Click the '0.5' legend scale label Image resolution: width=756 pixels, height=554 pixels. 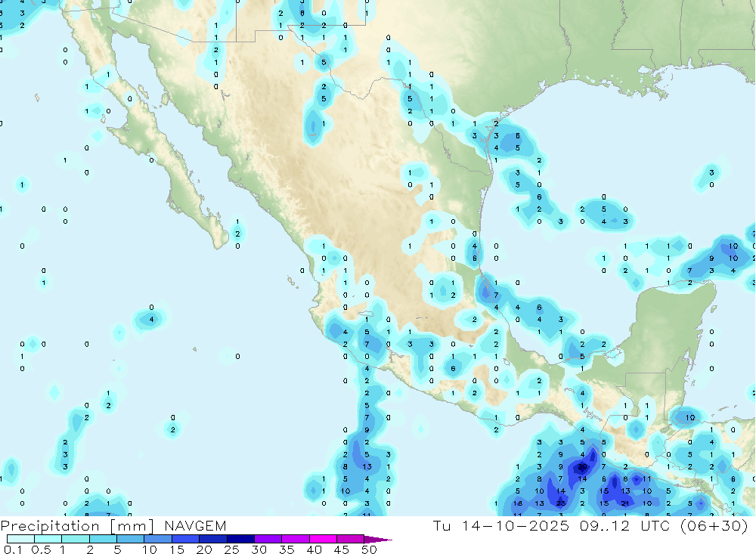[41, 549]
